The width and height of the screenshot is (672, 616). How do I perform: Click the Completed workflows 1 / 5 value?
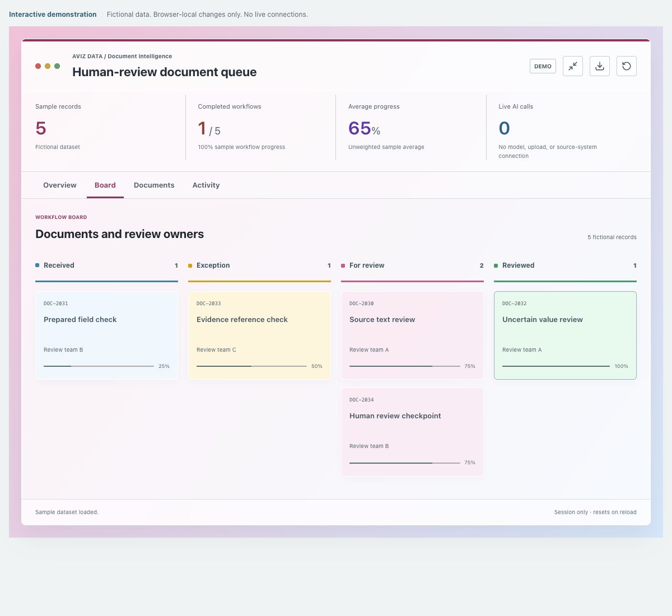tap(209, 129)
